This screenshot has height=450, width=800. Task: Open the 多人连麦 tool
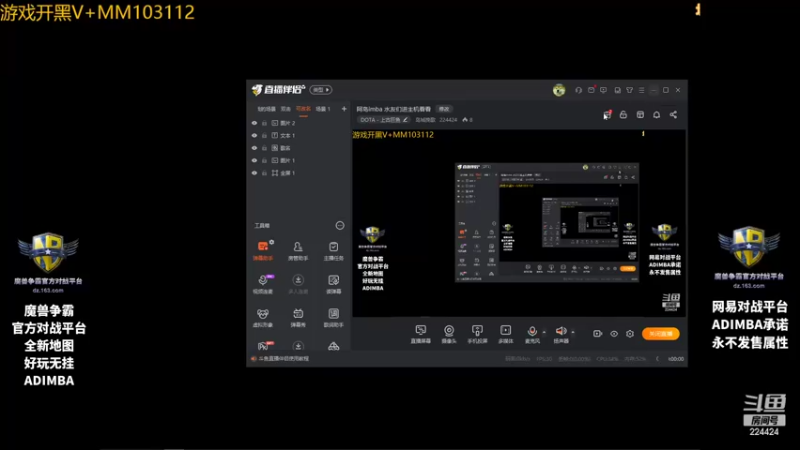(298, 284)
